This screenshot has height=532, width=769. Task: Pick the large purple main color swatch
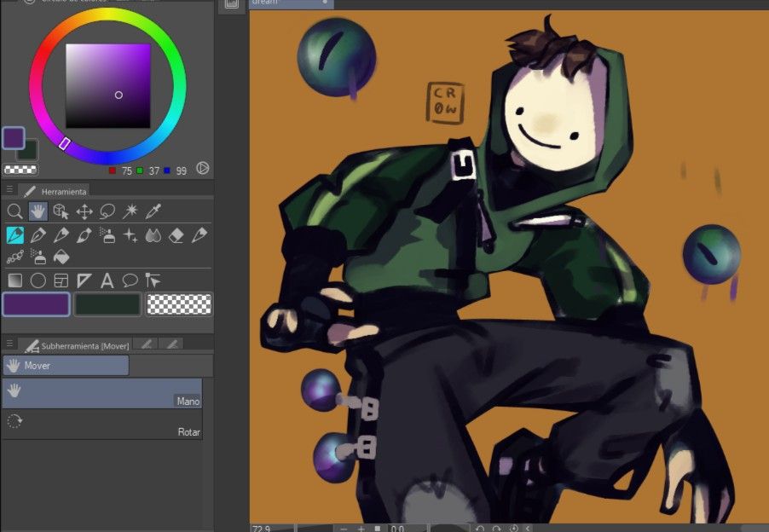[x=37, y=304]
